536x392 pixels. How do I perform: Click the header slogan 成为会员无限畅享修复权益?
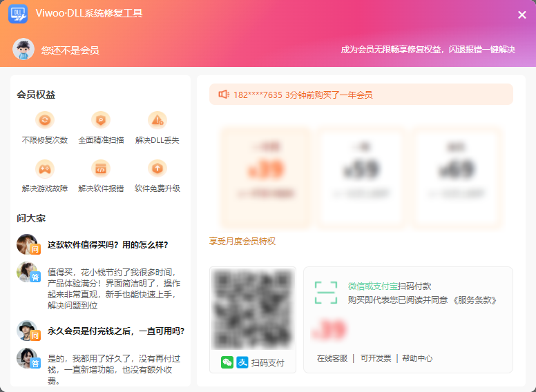pos(428,50)
